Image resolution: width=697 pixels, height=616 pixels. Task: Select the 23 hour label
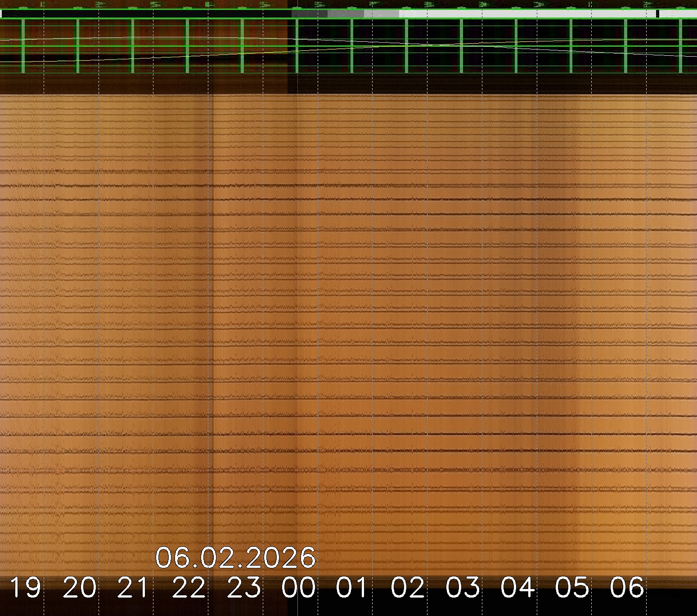point(244,588)
